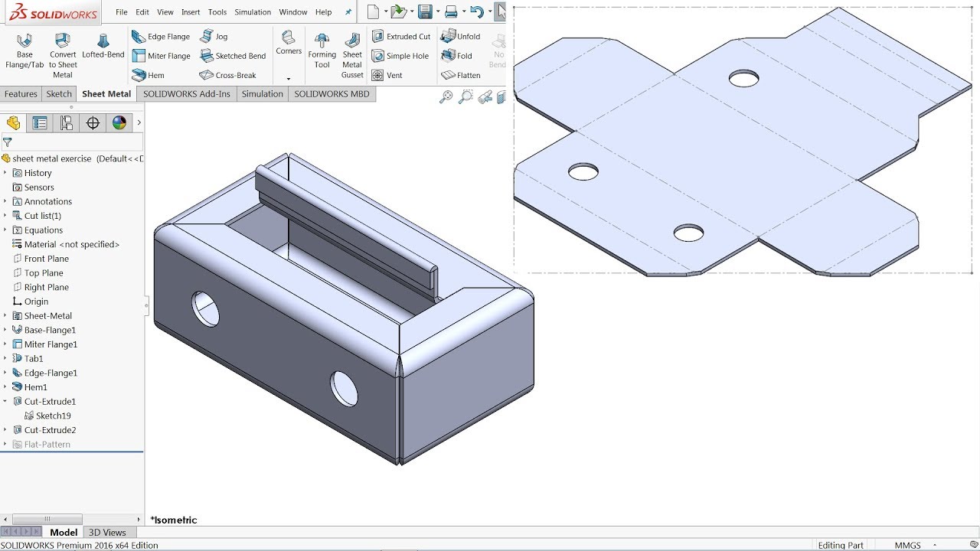Expand the Flat-Pattern feature
This screenshot has width=980, height=551.
[x=5, y=444]
